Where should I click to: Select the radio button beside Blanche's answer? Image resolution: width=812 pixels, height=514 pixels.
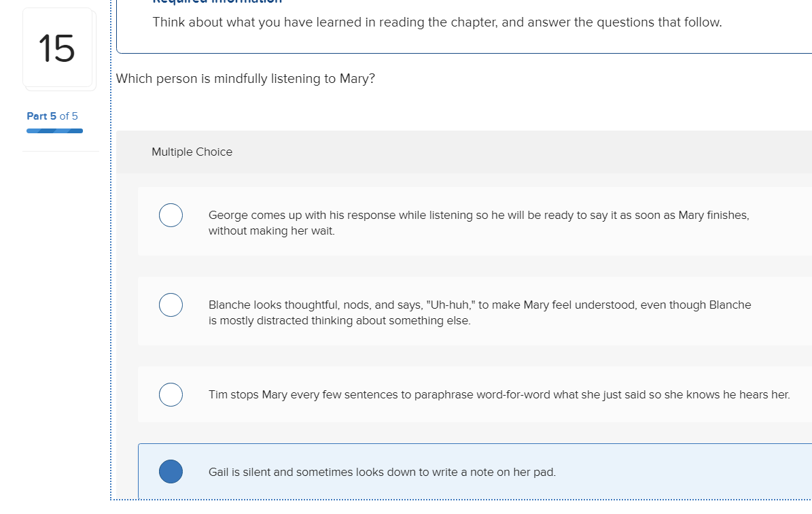171,305
